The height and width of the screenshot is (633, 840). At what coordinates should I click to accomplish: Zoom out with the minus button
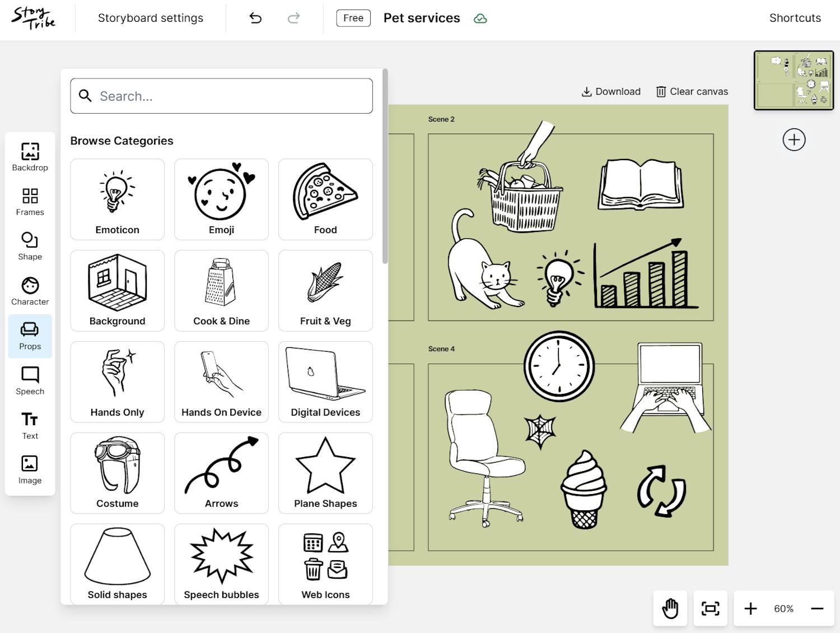pyautogui.click(x=817, y=608)
